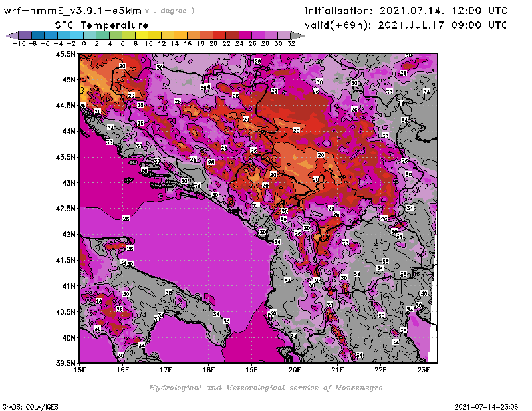Click the valid(+69h) 2021.JUL.17 09:00 UTC line
Screen dimensions: 532x411
(406, 25)
